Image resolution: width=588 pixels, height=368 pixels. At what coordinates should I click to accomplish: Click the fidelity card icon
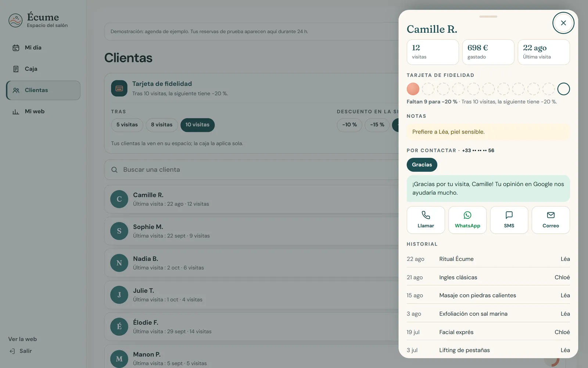coord(119,89)
